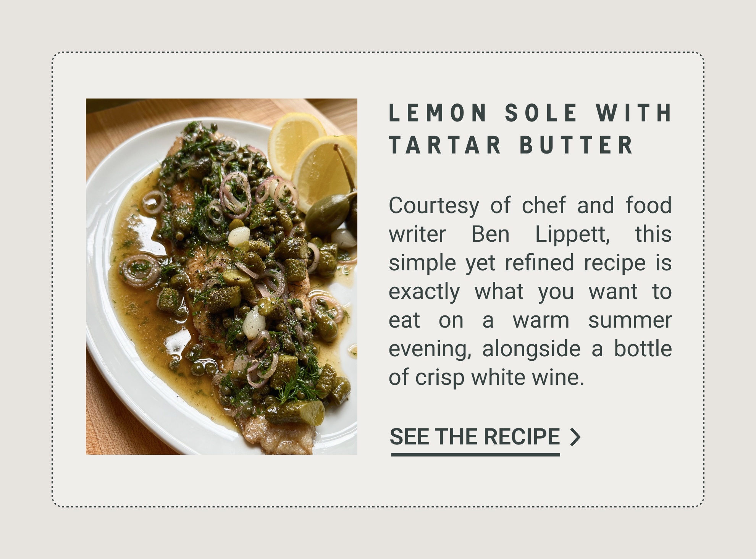The height and width of the screenshot is (559, 756).
Task: Click the chevron arrow beside See the Recipe
Action: 575,437
